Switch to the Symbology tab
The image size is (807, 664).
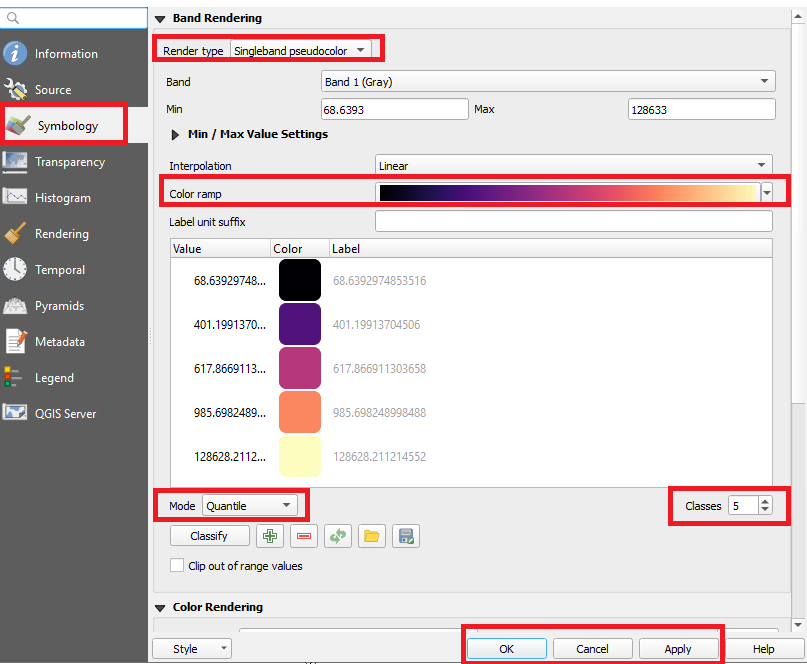(x=74, y=126)
